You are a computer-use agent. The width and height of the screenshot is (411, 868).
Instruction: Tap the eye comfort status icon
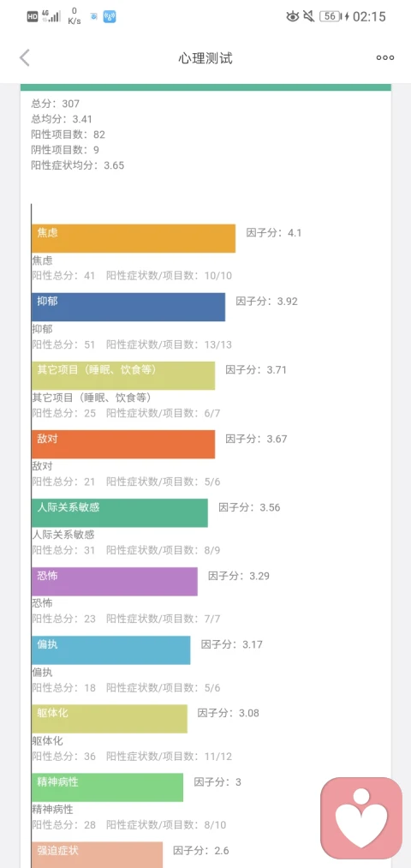pos(293,16)
